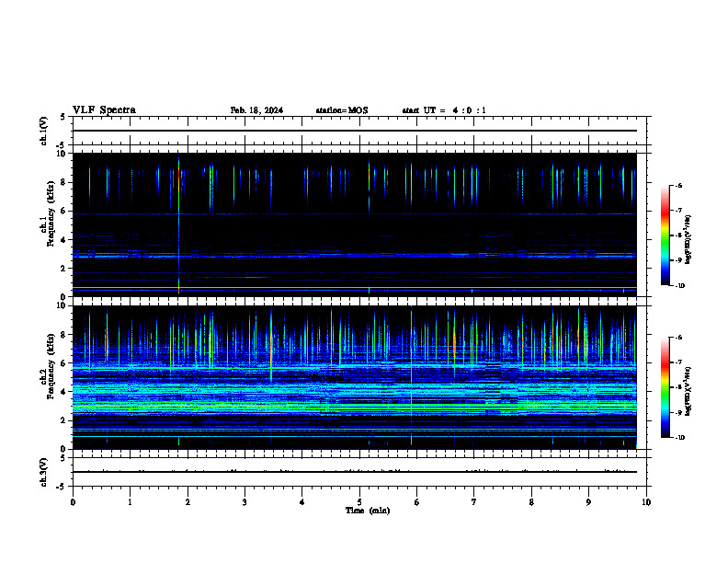
Task: Click the ch.2 "Frequency (kHz)" axis label
Action: (x=51, y=366)
